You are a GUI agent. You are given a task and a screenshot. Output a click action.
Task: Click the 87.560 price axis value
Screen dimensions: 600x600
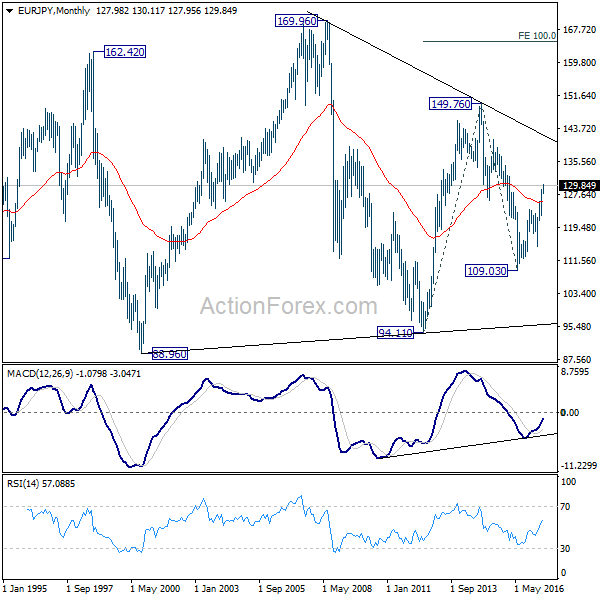click(579, 360)
